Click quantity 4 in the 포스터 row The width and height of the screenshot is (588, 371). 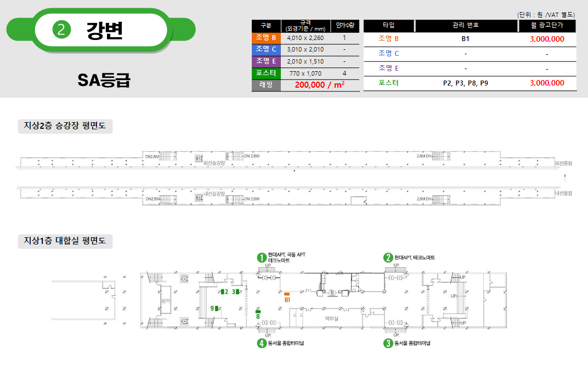344,73
